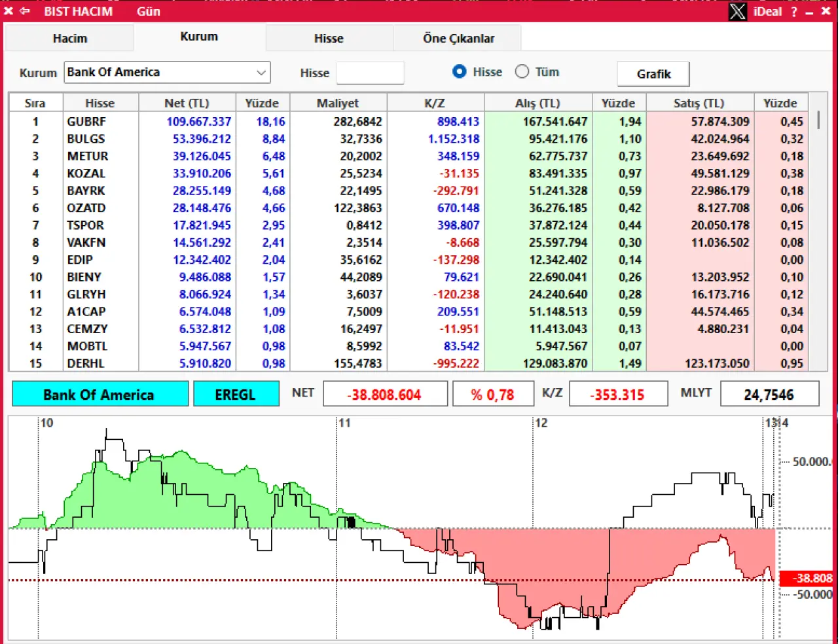Click the hour 12 marker on chart
This screenshot has width=838, height=644.
541,423
